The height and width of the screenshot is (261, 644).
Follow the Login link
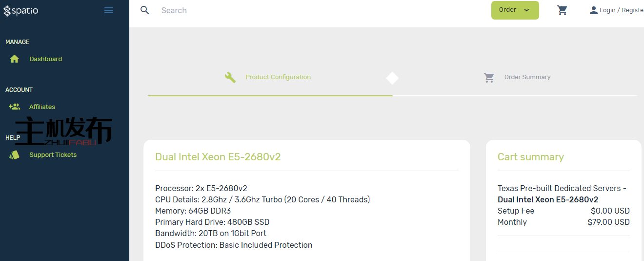[x=607, y=10]
